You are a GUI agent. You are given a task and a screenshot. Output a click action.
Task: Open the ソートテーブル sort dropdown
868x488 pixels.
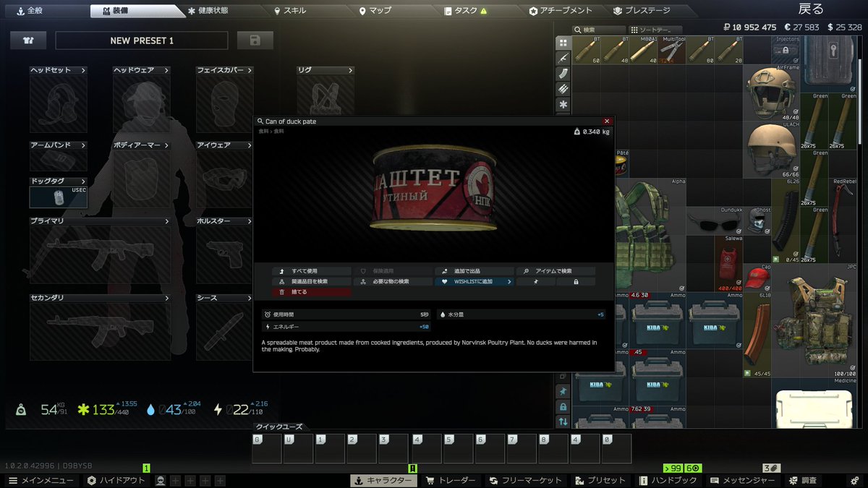(655, 30)
